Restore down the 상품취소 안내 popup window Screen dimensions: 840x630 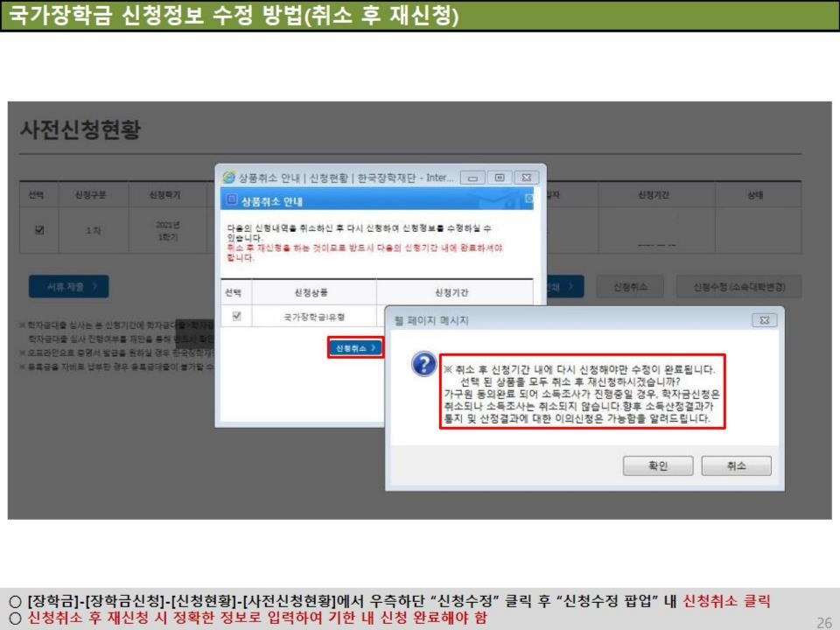click(500, 177)
